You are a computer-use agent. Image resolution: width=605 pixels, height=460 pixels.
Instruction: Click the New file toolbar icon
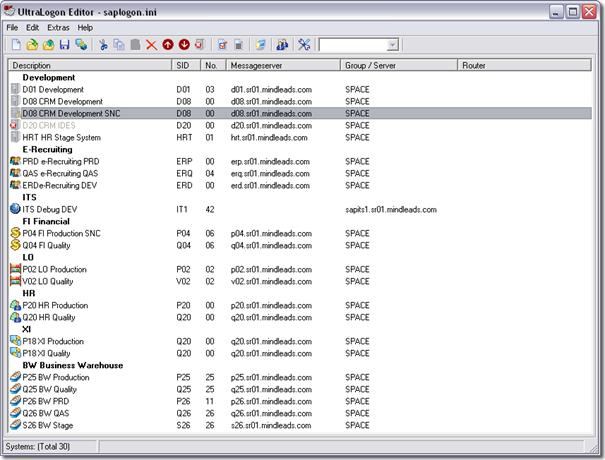click(x=16, y=45)
